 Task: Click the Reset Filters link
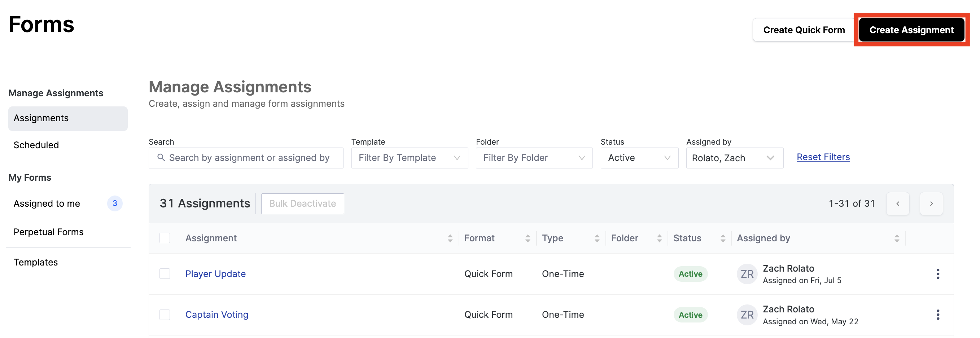coord(823,157)
